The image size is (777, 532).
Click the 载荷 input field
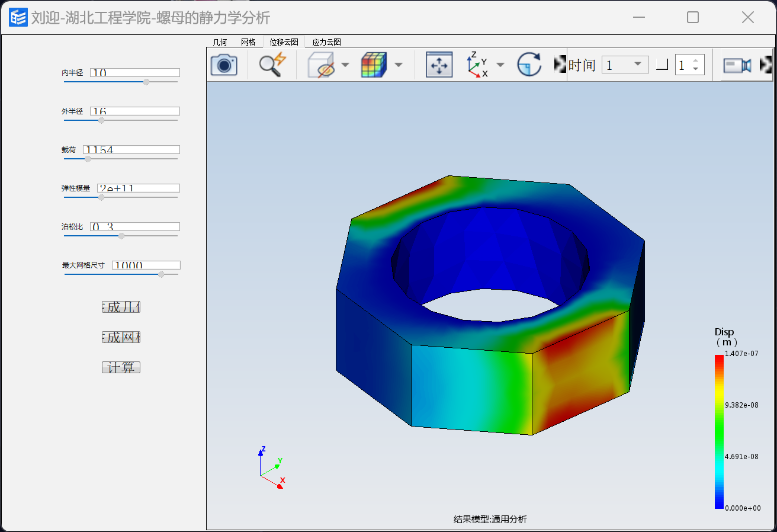[131, 149]
